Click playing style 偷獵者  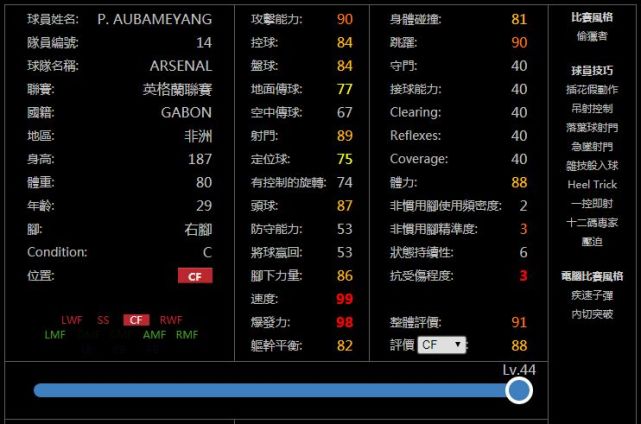pos(592,36)
